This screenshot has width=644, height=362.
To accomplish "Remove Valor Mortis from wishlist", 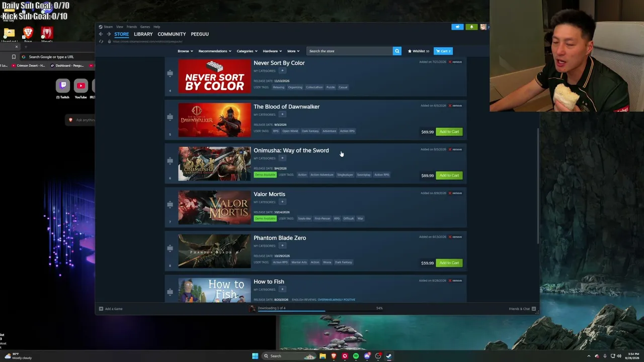I will pos(455,193).
